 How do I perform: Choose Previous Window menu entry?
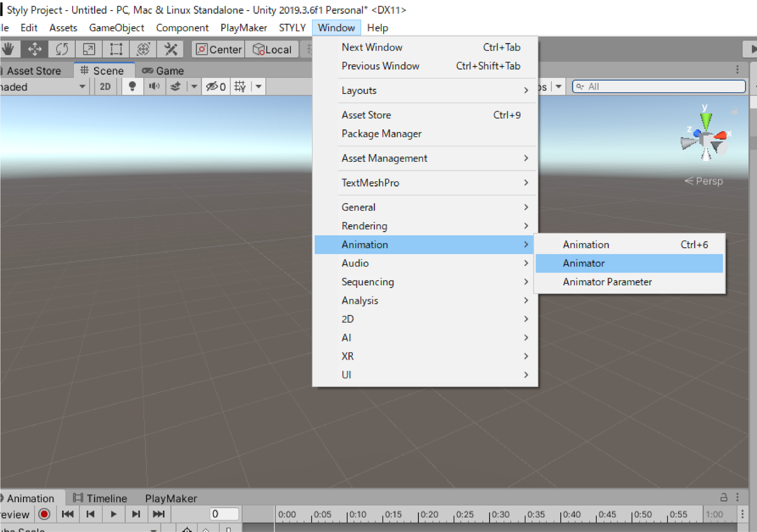[x=425, y=66]
